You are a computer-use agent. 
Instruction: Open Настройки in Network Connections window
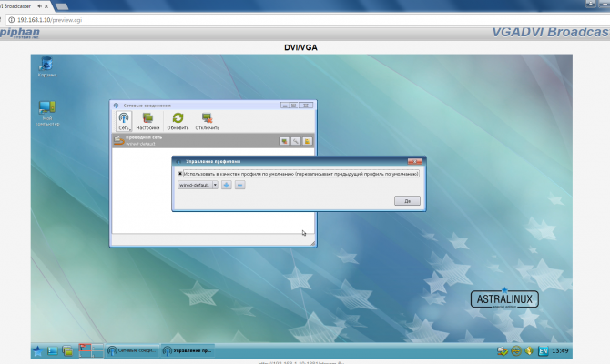click(x=147, y=121)
